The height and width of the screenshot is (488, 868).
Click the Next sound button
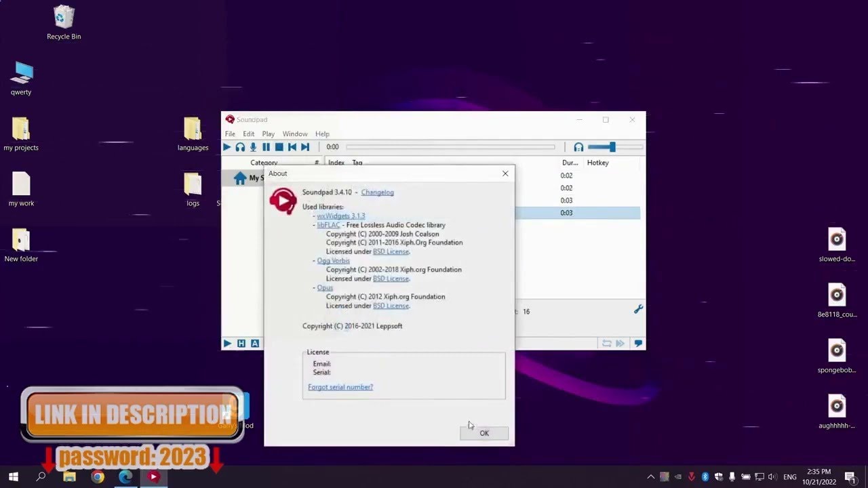tap(305, 147)
